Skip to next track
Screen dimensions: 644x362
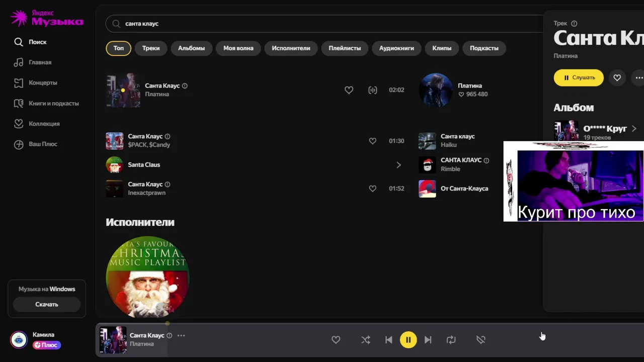tap(428, 340)
